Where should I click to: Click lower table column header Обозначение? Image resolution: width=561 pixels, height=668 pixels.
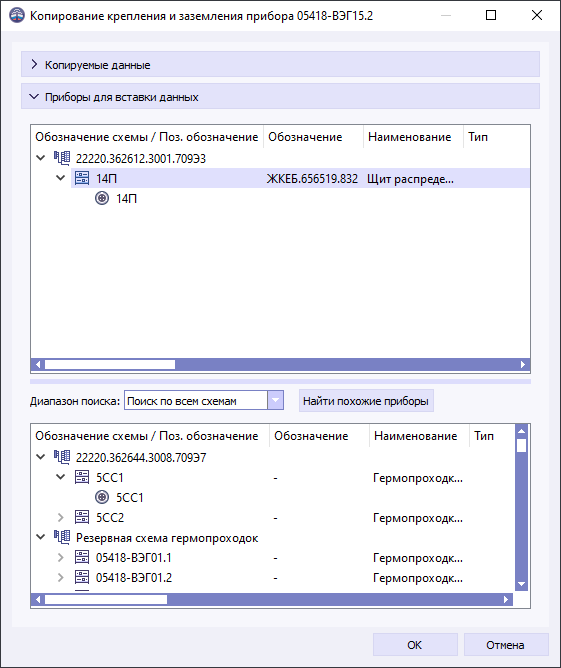[319, 436]
